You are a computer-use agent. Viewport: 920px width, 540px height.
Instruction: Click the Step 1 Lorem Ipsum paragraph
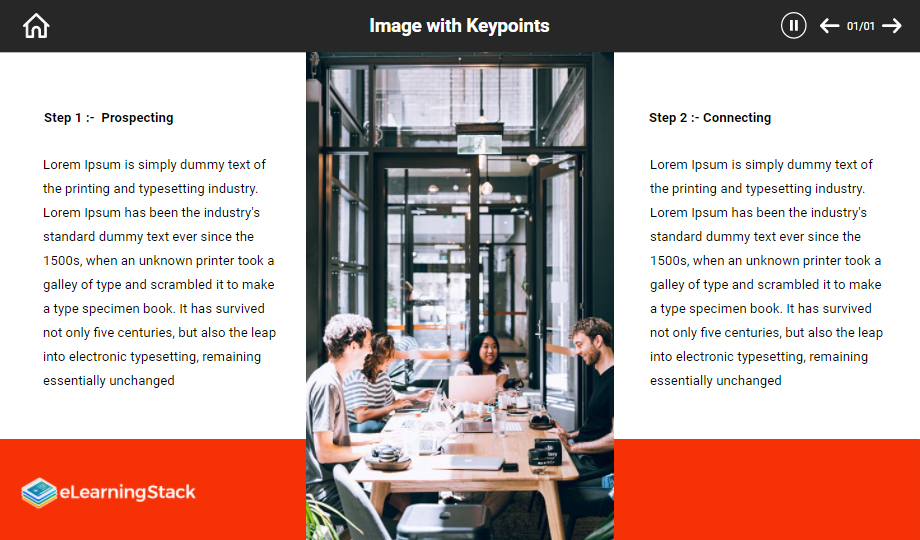pyautogui.click(x=159, y=272)
